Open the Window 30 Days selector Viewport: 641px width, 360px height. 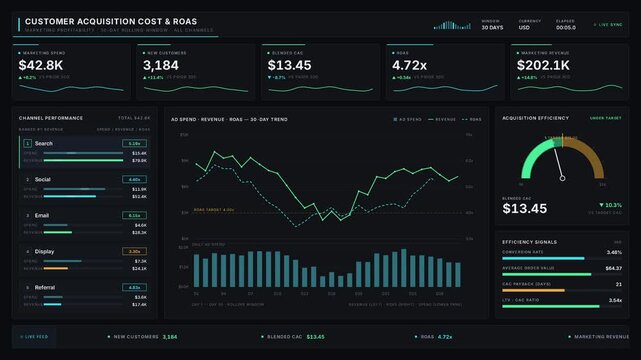492,25
